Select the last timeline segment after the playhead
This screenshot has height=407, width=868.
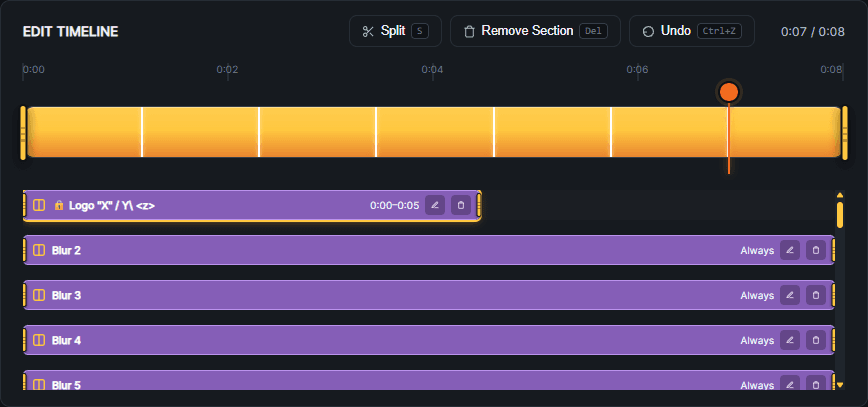(784, 132)
